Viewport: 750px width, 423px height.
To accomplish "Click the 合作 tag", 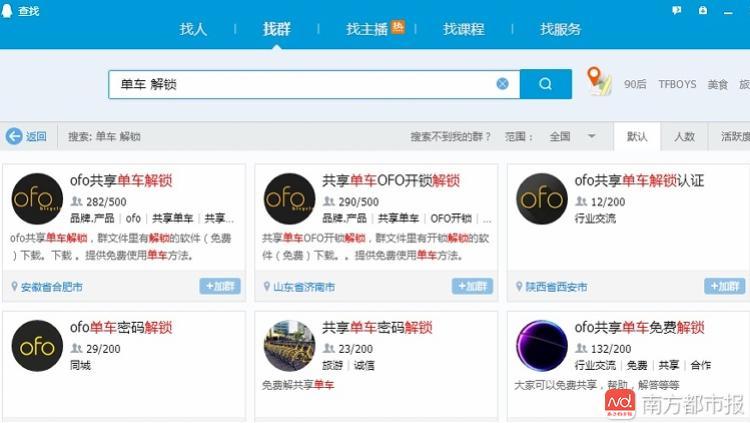I will point(701,366).
